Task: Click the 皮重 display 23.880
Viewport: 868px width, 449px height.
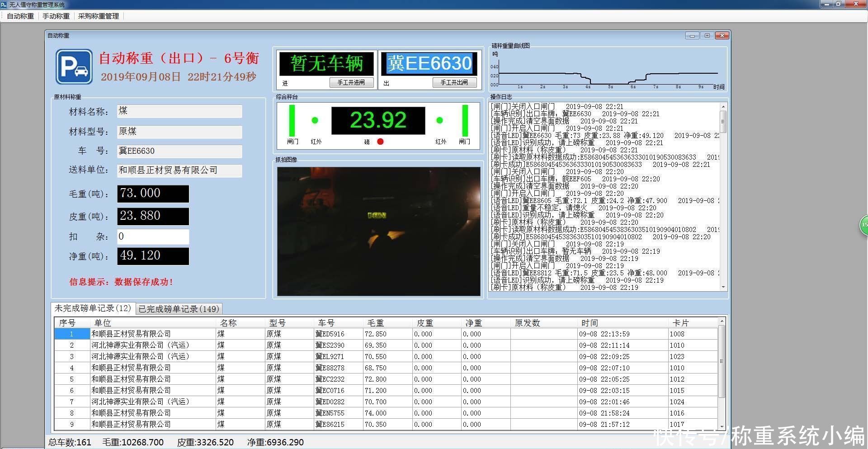Action: (153, 216)
